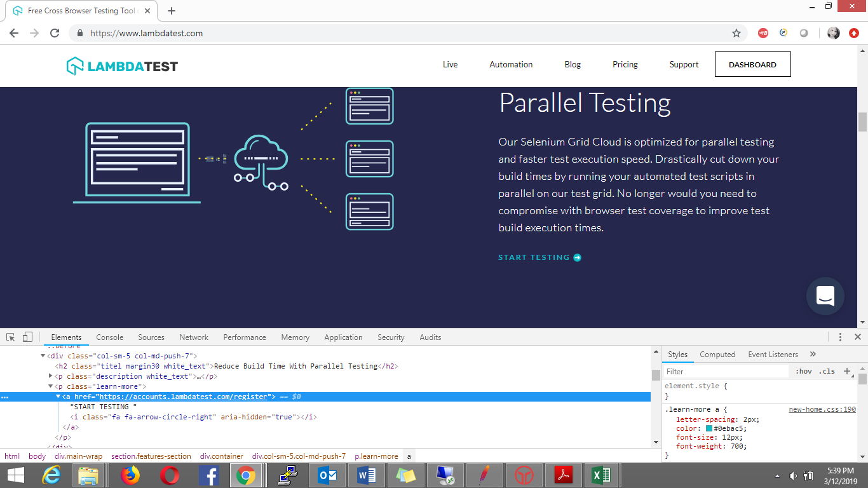Click the grey circle extension icon
Image resolution: width=868 pixels, height=488 pixels.
[804, 33]
